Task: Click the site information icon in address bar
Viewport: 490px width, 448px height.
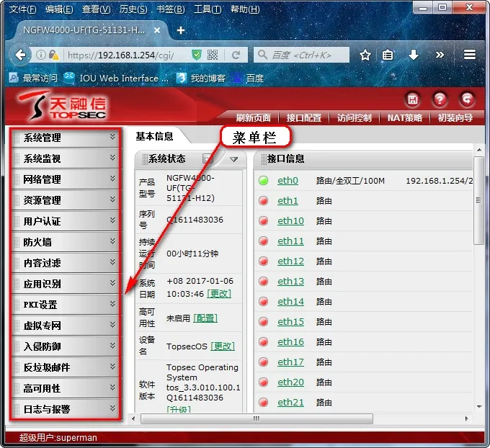Action: pos(40,55)
